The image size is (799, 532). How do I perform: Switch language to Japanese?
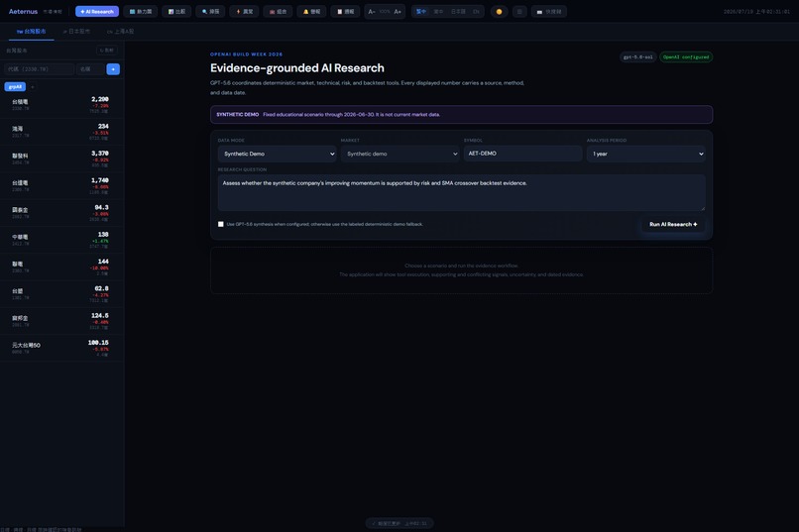pyautogui.click(x=458, y=11)
